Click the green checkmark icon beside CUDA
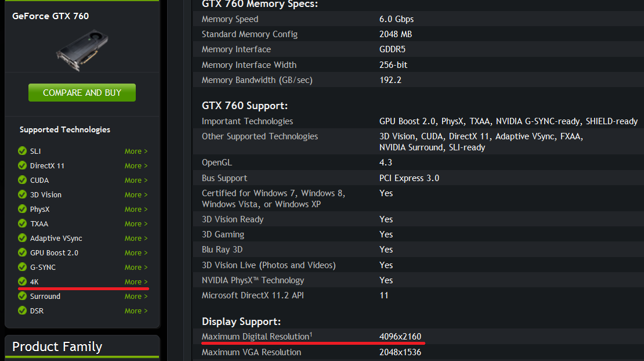644x361 pixels. coord(22,180)
